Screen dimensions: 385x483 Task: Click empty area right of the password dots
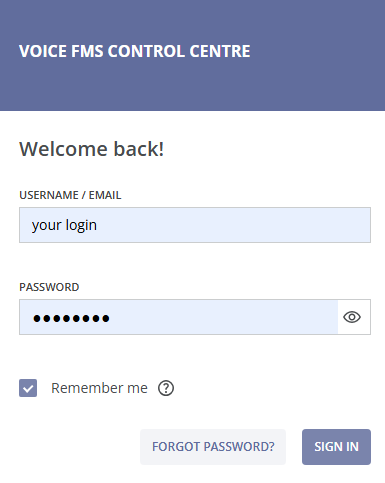(x=223, y=317)
